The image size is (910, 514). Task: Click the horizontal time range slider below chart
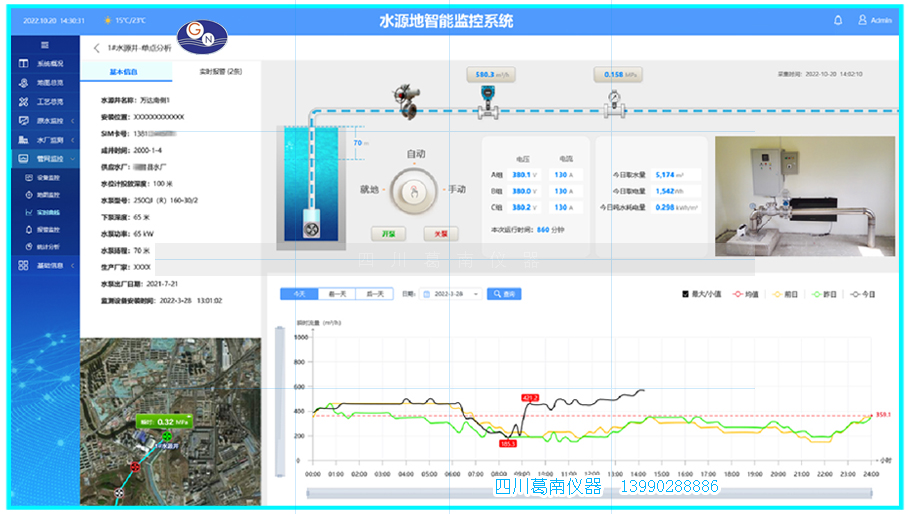[591, 491]
